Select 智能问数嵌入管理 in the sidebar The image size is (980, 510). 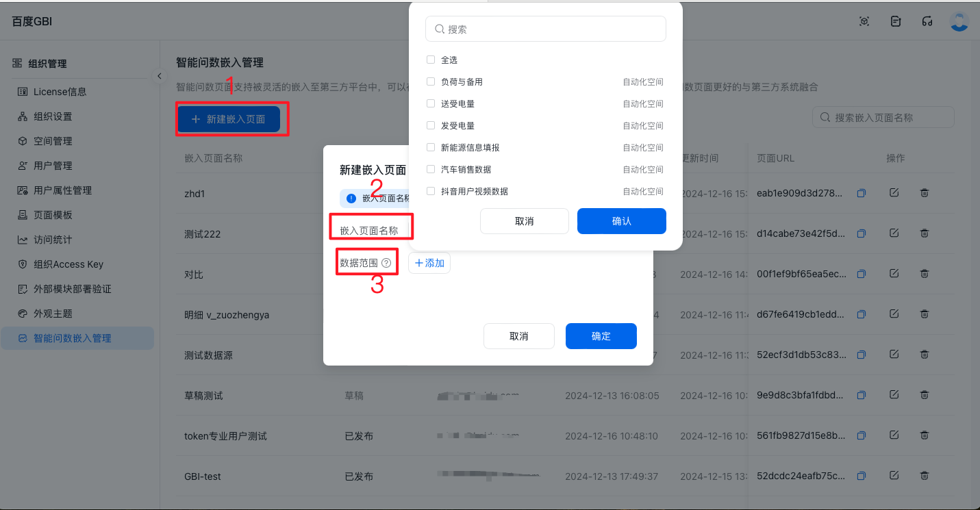[77, 338]
